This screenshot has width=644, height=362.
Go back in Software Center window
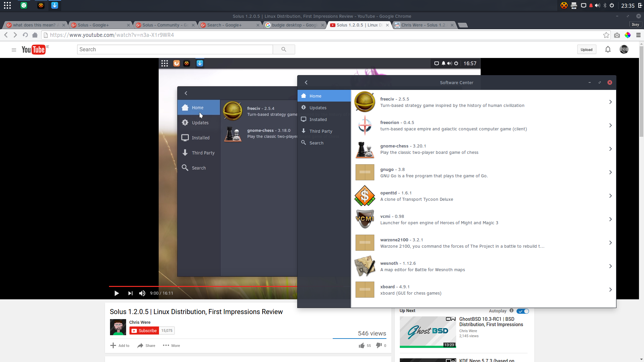(x=306, y=82)
